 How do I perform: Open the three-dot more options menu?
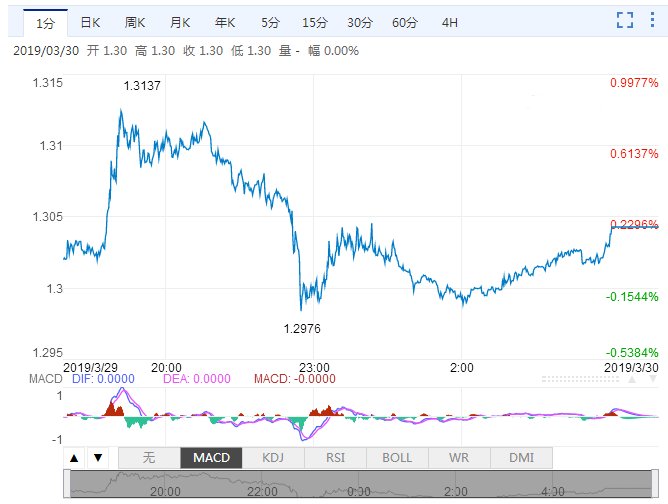click(x=652, y=20)
